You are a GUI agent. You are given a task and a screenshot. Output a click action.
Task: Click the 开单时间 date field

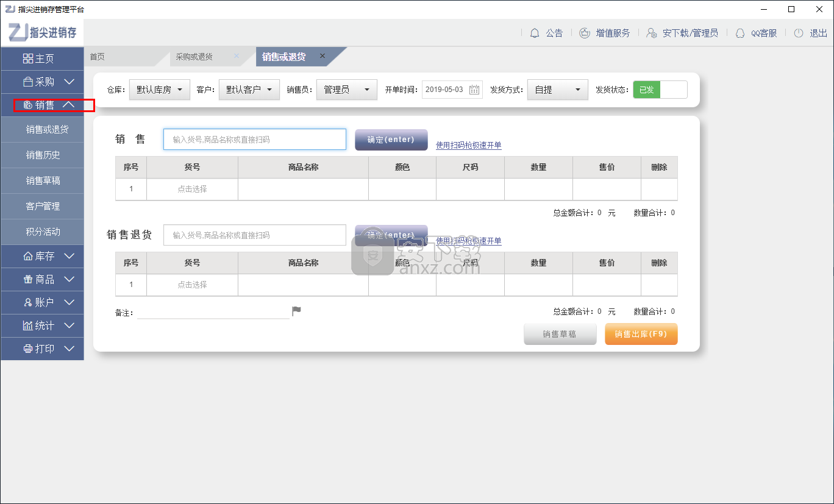click(452, 90)
